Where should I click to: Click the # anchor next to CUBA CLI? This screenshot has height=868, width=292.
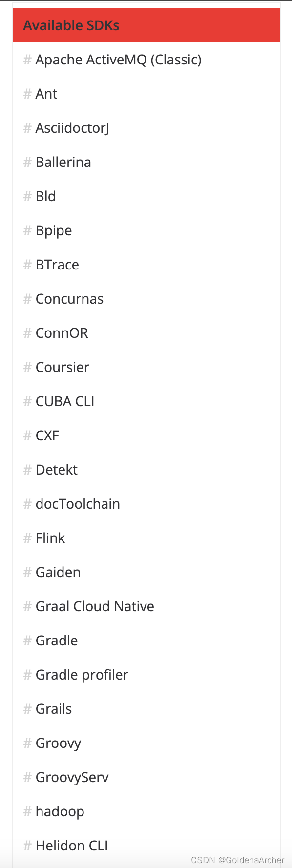coord(27,401)
